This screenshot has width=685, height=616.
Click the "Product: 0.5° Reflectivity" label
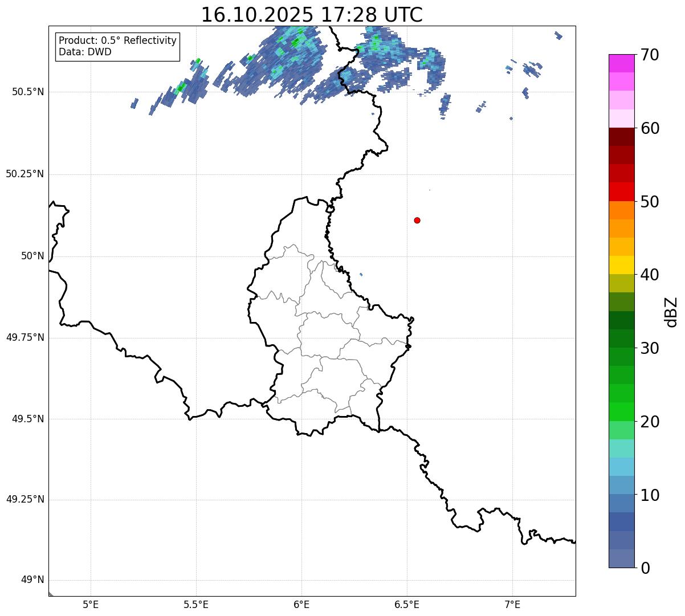118,41
